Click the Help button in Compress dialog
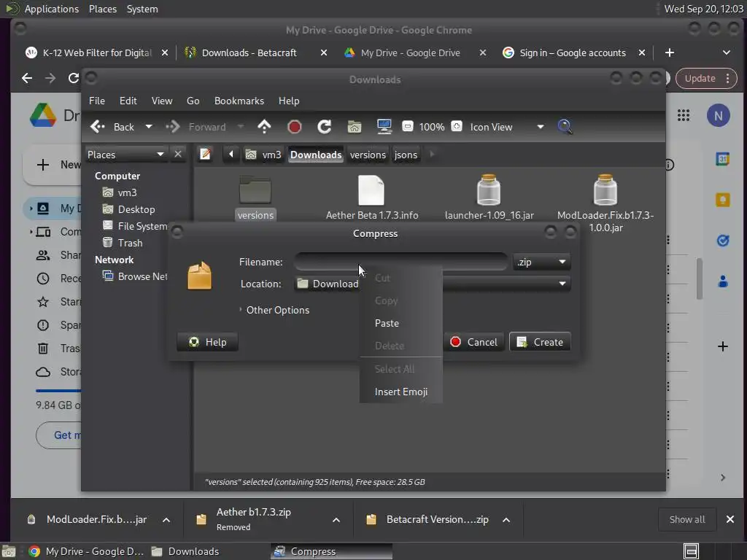The height and width of the screenshot is (560, 747). (x=207, y=342)
